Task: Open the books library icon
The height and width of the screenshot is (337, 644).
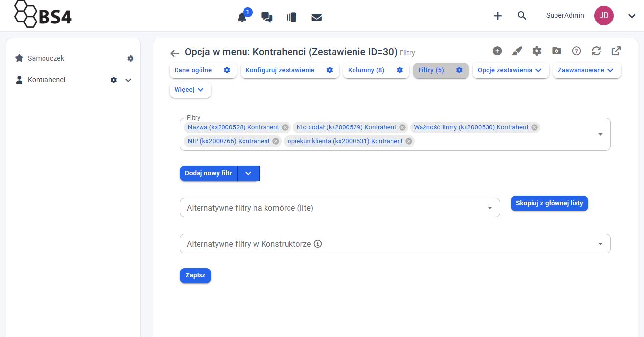Action: (x=292, y=17)
